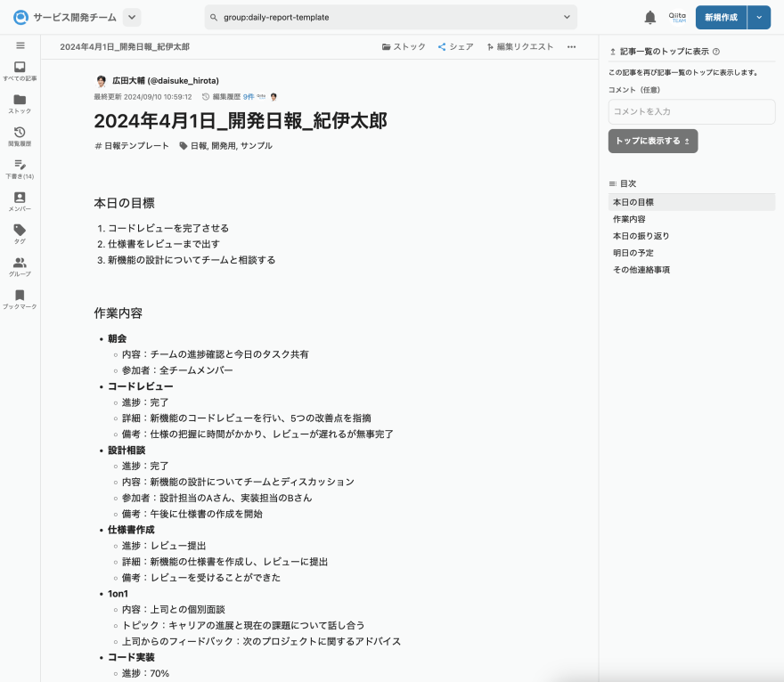Click 編集リクエスト in article toolbar
Screen dimensions: 784x682
coord(520,47)
